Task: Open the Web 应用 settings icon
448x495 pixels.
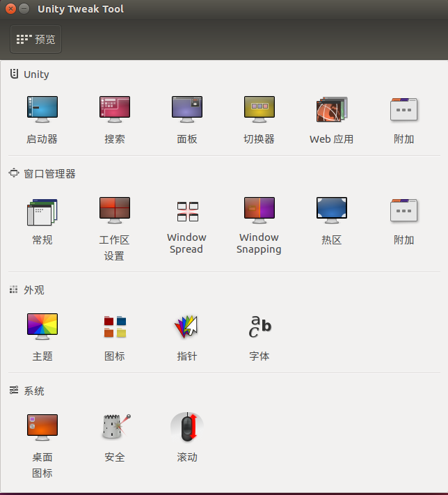Action: [332, 110]
